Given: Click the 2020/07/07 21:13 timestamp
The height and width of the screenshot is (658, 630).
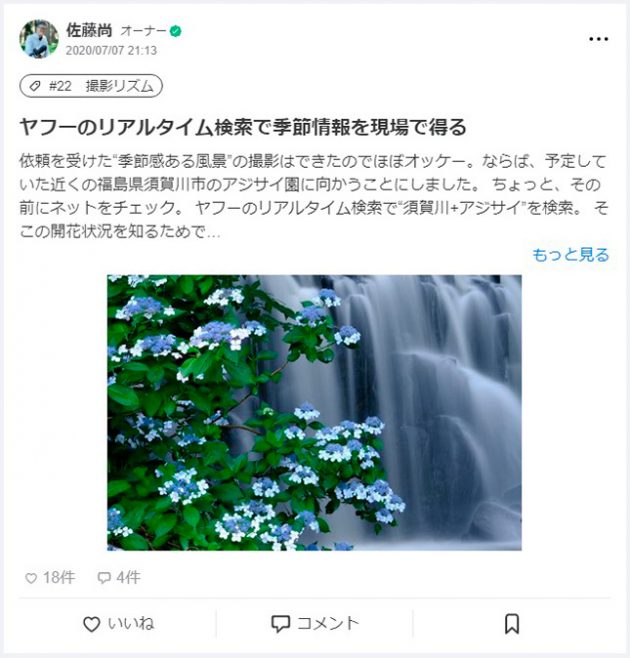Looking at the screenshot, I should point(111,50).
